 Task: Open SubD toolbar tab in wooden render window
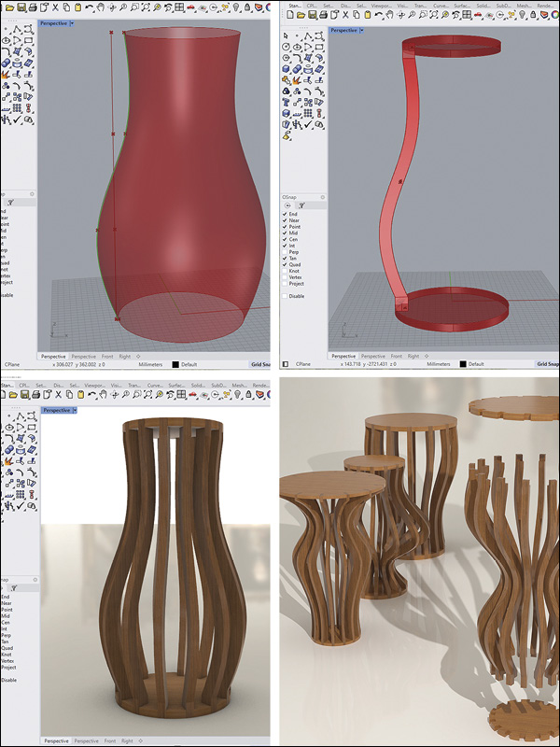pyautogui.click(x=218, y=385)
